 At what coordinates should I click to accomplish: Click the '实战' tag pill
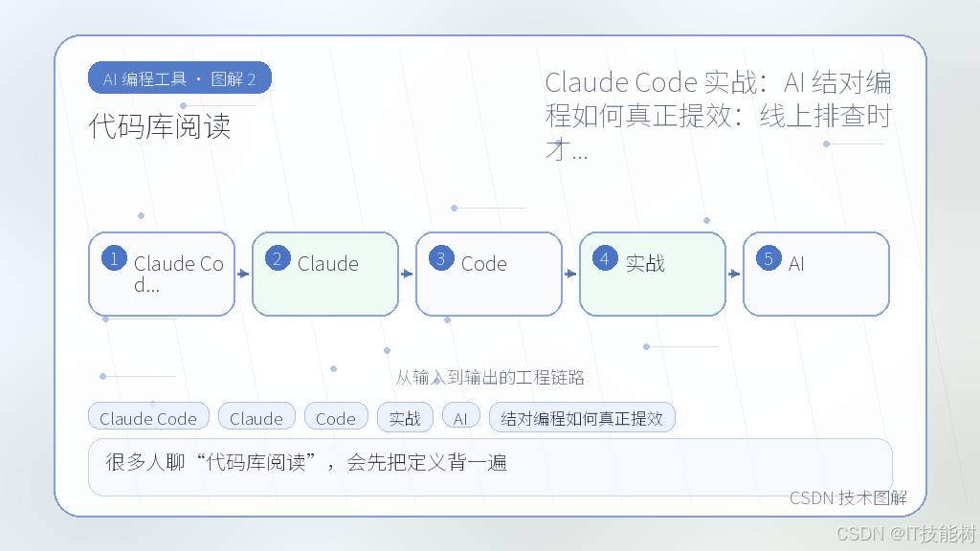[x=405, y=418]
